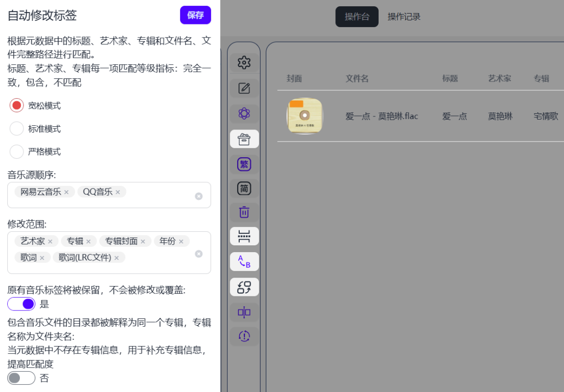Click the 文件名 column header
Viewport: 564px width, 392px height.
pyautogui.click(x=357, y=78)
